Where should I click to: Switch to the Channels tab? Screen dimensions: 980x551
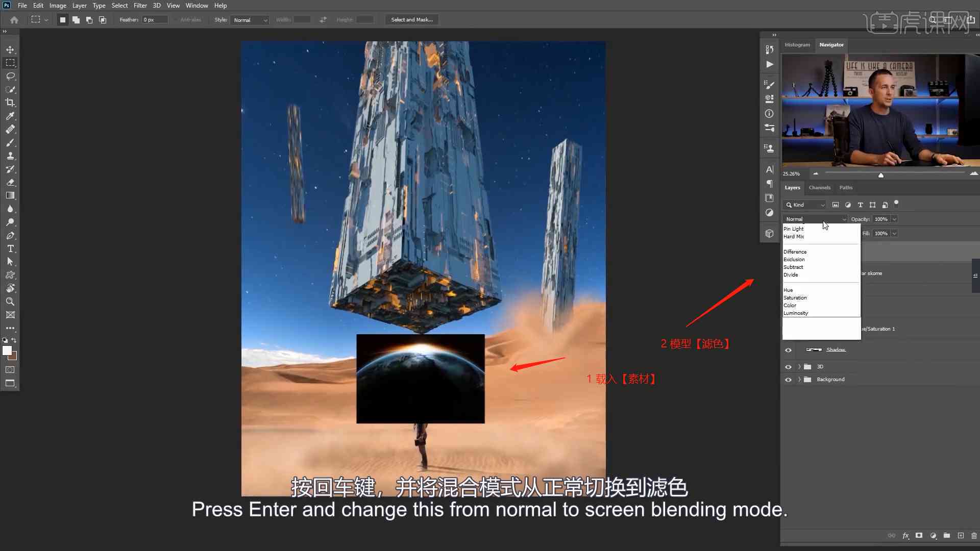click(x=819, y=188)
